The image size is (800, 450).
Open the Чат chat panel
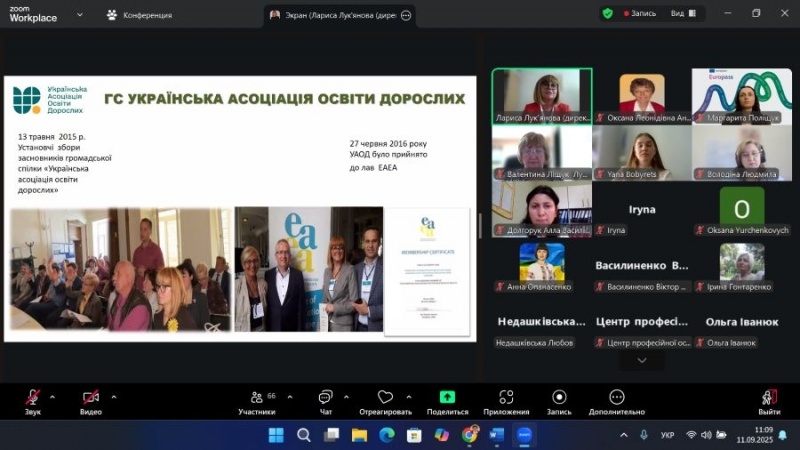325,398
